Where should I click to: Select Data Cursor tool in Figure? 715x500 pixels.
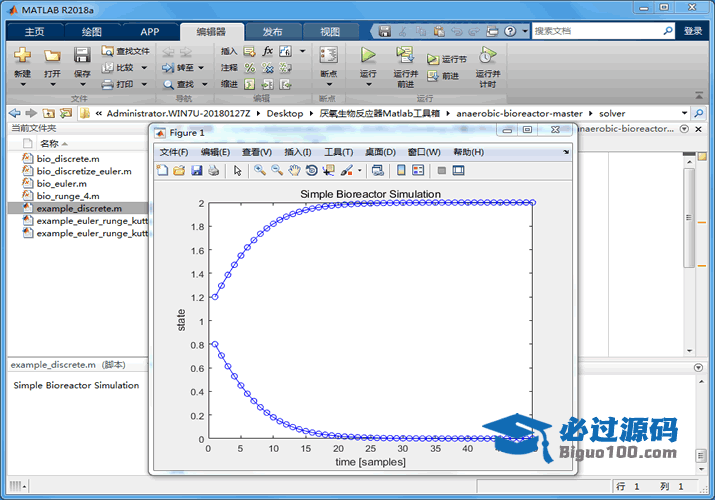click(328, 170)
